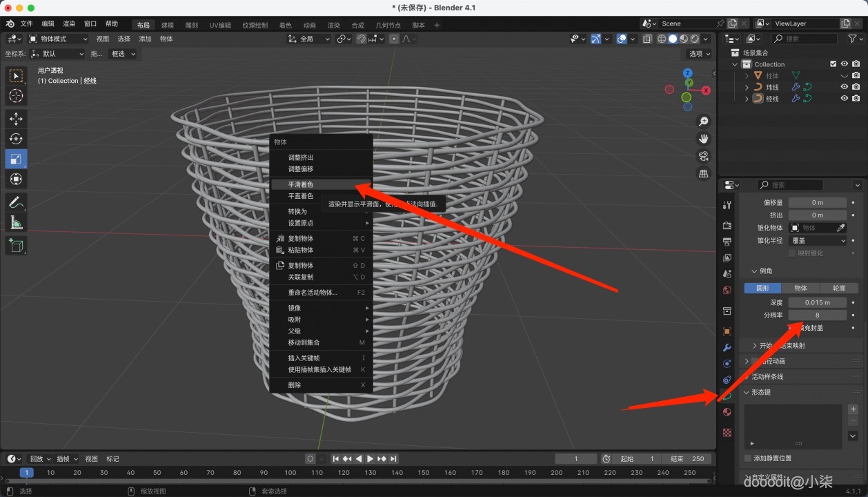This screenshot has width=868, height=497.
Task: Select the Move tool in left toolbar
Action: pyautogui.click(x=16, y=119)
